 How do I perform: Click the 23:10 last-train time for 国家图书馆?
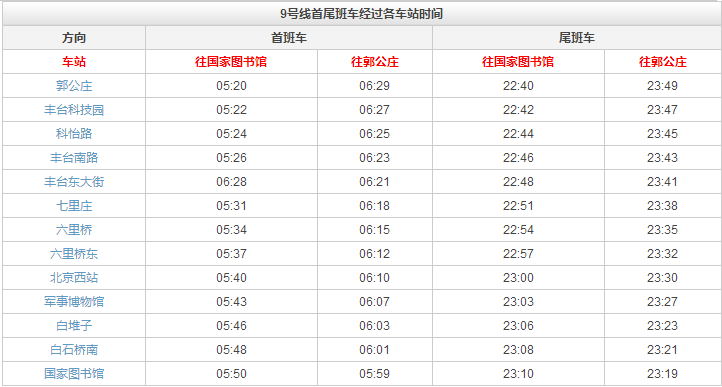(x=518, y=373)
